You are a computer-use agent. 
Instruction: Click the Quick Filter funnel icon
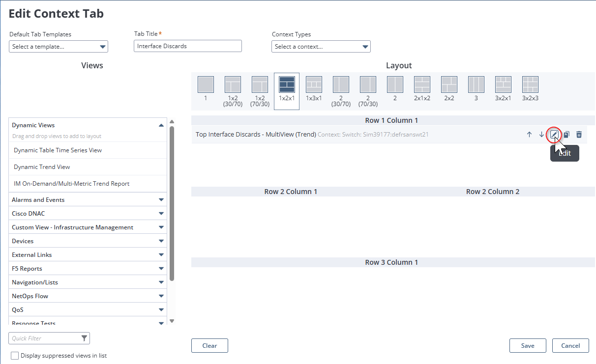point(84,338)
